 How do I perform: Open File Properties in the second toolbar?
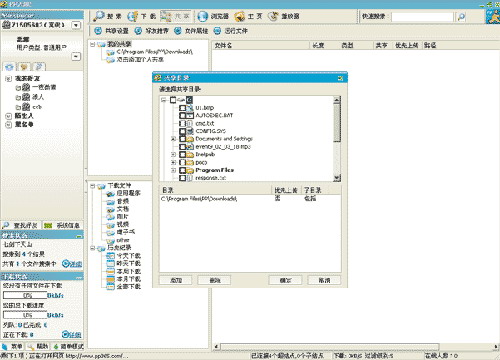coord(191,31)
